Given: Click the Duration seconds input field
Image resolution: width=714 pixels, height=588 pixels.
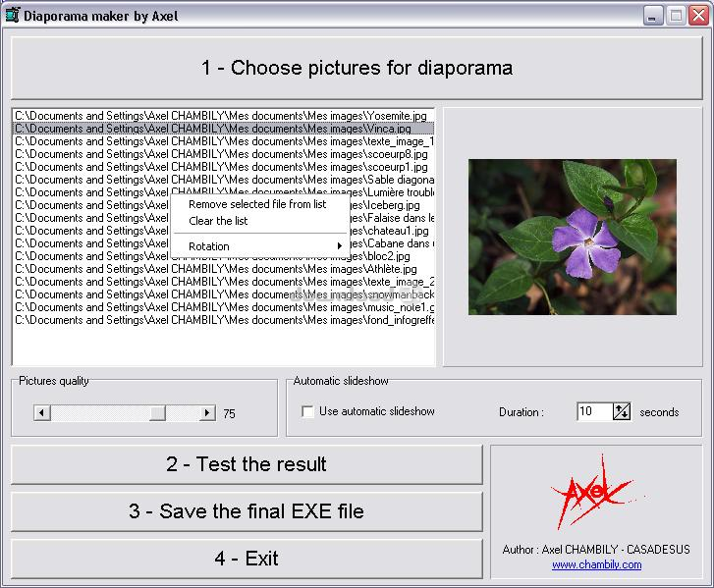Looking at the screenshot, I should [x=595, y=411].
